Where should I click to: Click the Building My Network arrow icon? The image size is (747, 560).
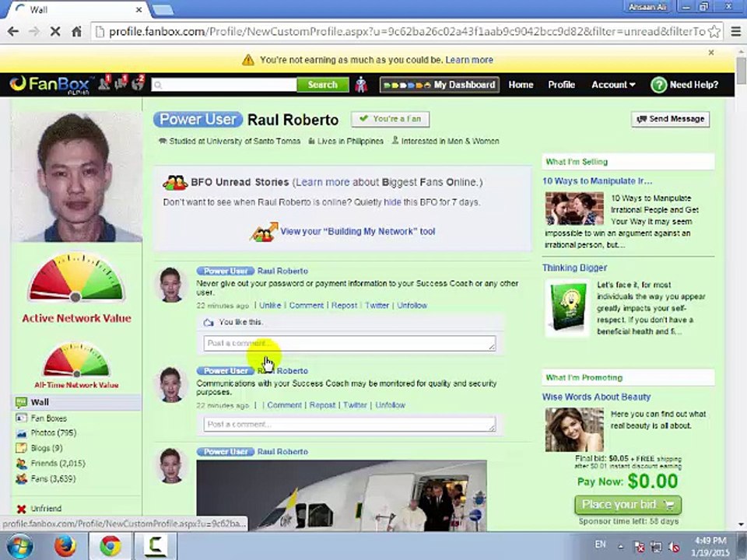coord(264,232)
